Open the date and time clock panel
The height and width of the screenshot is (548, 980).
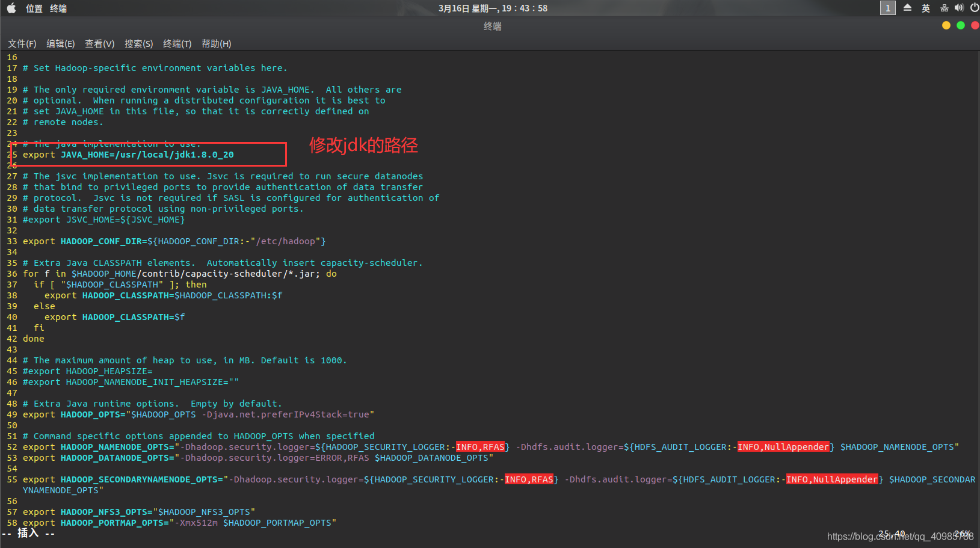click(x=493, y=8)
